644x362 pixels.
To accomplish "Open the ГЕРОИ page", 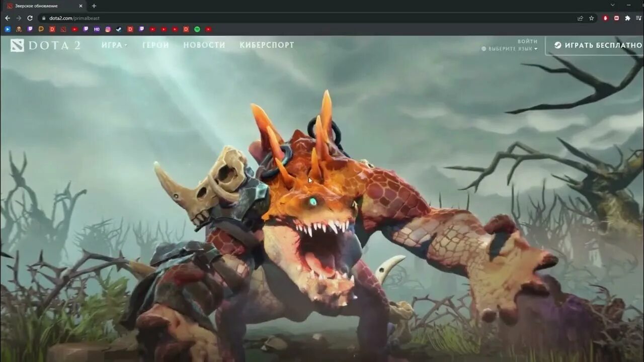I will pyautogui.click(x=155, y=45).
